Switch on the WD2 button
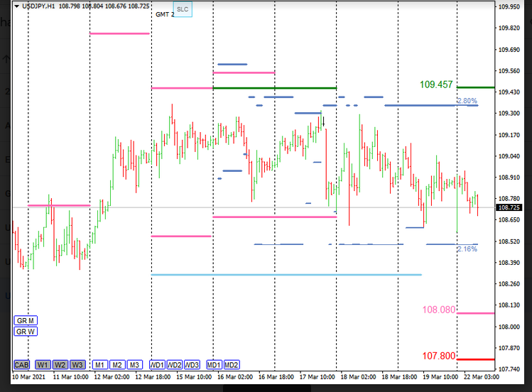This screenshot has height=392, width=532. tap(175, 364)
